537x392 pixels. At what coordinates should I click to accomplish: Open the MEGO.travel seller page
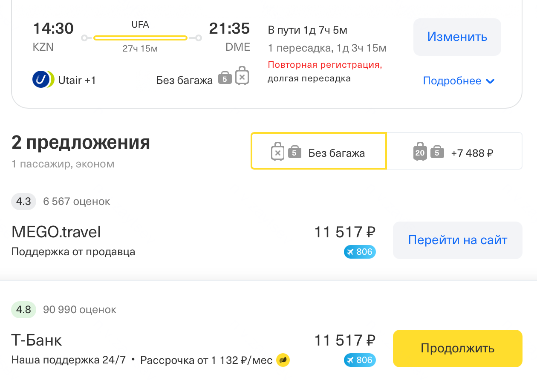click(457, 240)
